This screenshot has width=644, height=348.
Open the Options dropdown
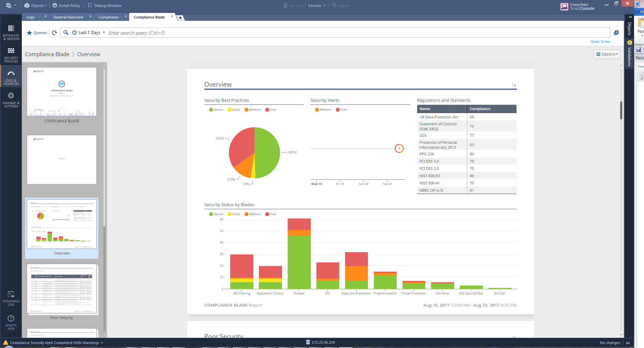coord(607,54)
